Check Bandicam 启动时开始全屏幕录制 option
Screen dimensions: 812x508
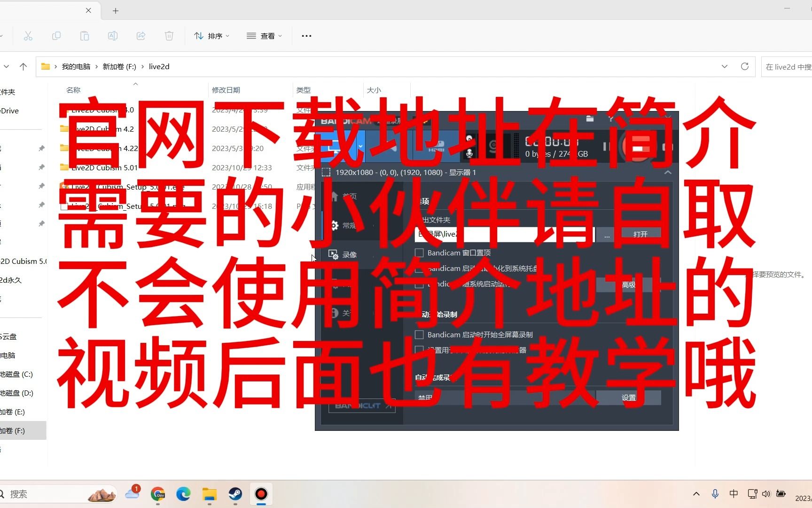click(x=419, y=335)
